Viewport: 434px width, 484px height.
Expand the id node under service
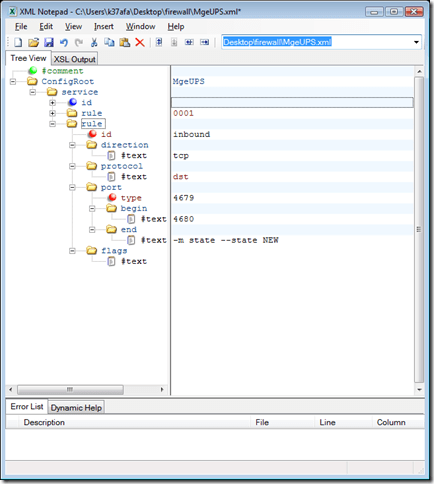pos(52,103)
